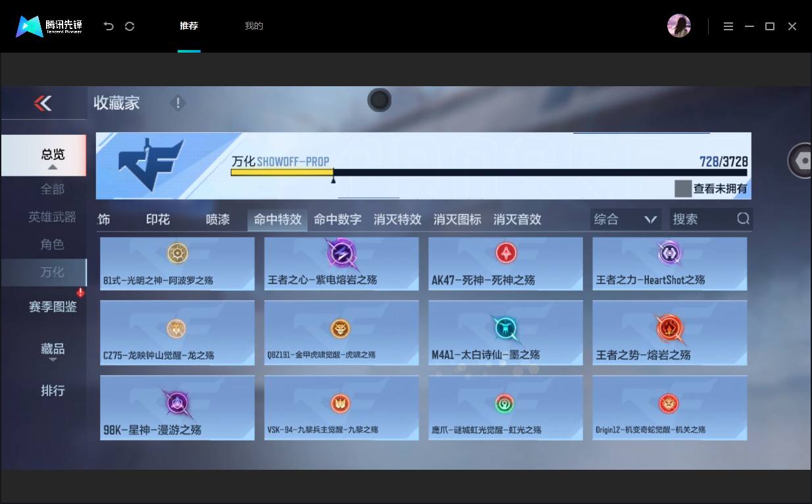This screenshot has width=812, height=504.
Task: Open 英雄武器 in the sidebar
Action: (x=53, y=217)
